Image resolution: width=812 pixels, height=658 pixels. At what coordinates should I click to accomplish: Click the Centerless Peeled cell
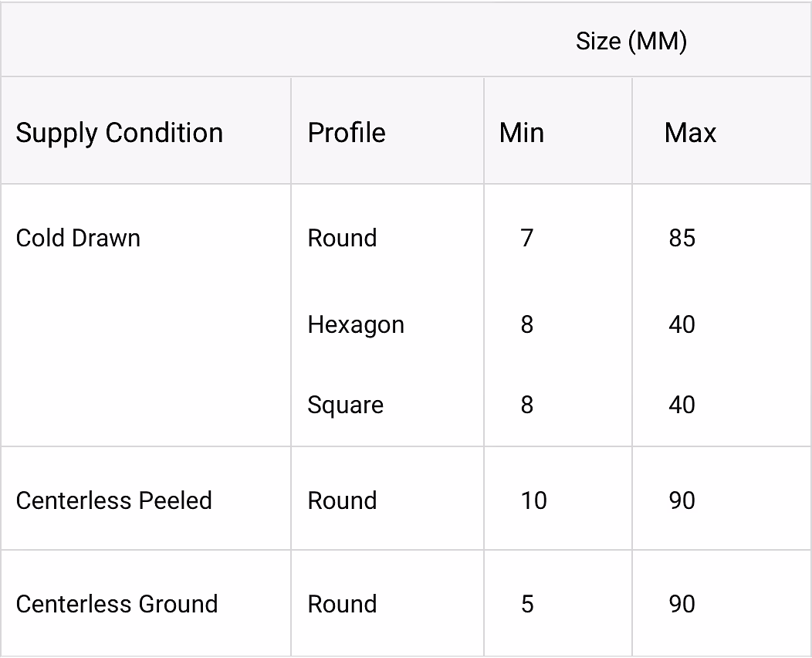pos(113,500)
